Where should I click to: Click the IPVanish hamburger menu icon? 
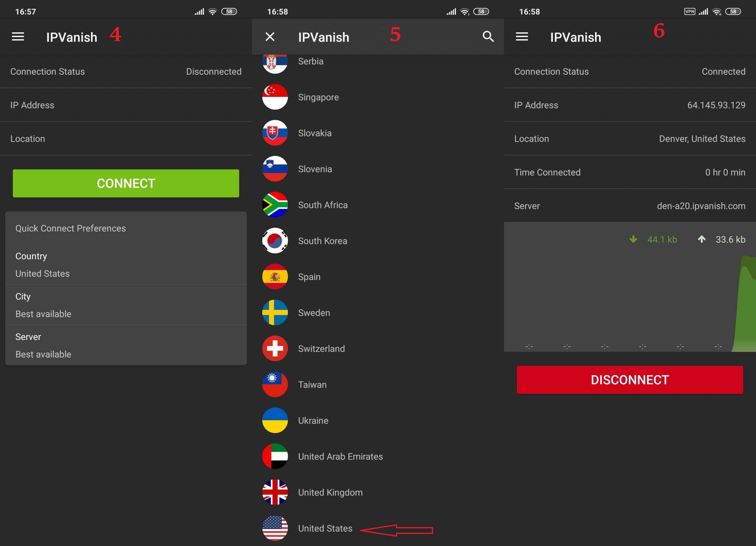click(x=19, y=36)
